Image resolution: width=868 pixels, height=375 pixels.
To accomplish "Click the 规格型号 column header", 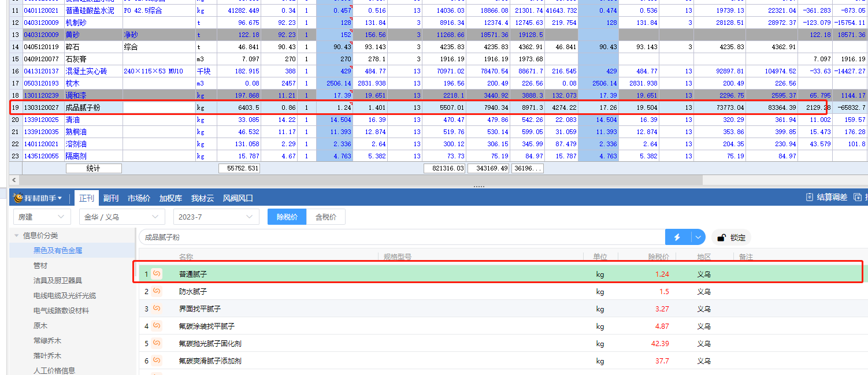I will pos(398,257).
